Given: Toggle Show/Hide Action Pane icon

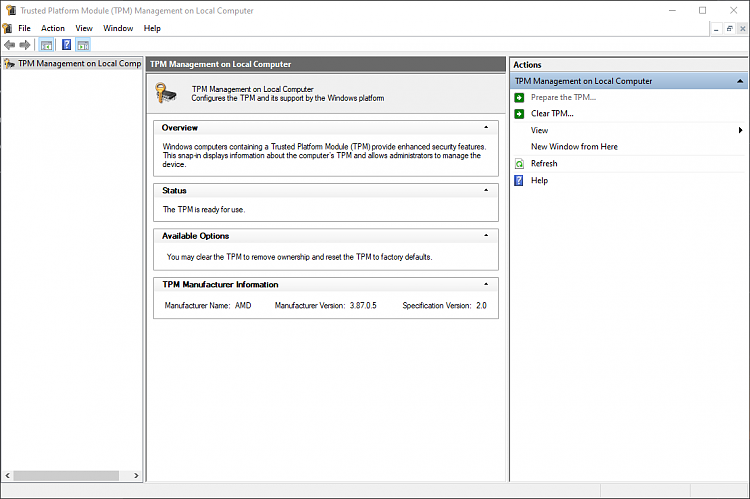Looking at the screenshot, I should (83, 45).
